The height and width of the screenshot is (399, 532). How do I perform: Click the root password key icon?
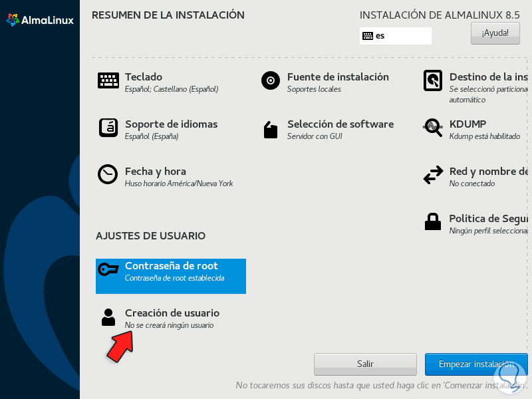pyautogui.click(x=108, y=270)
